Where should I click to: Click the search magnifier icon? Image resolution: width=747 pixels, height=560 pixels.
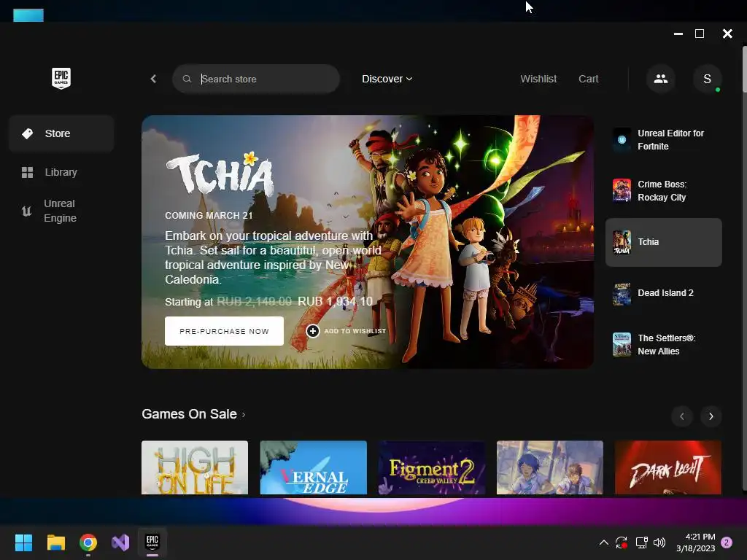[x=187, y=79]
